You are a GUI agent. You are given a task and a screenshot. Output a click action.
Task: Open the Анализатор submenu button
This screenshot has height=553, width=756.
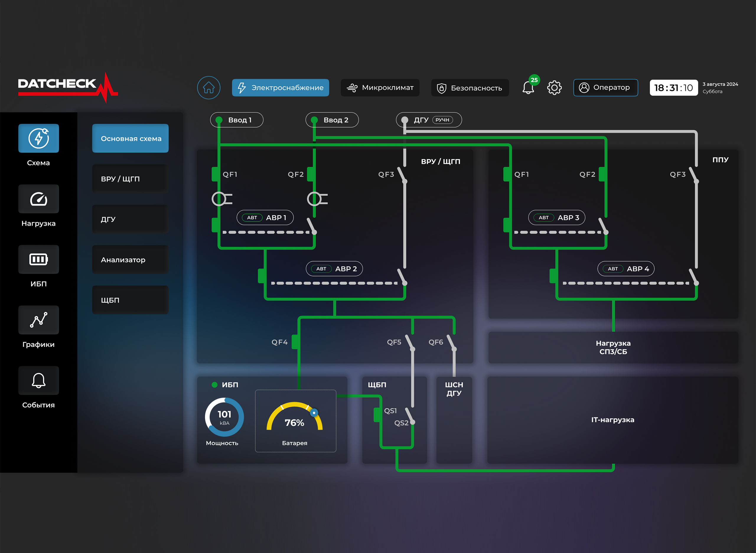(130, 260)
